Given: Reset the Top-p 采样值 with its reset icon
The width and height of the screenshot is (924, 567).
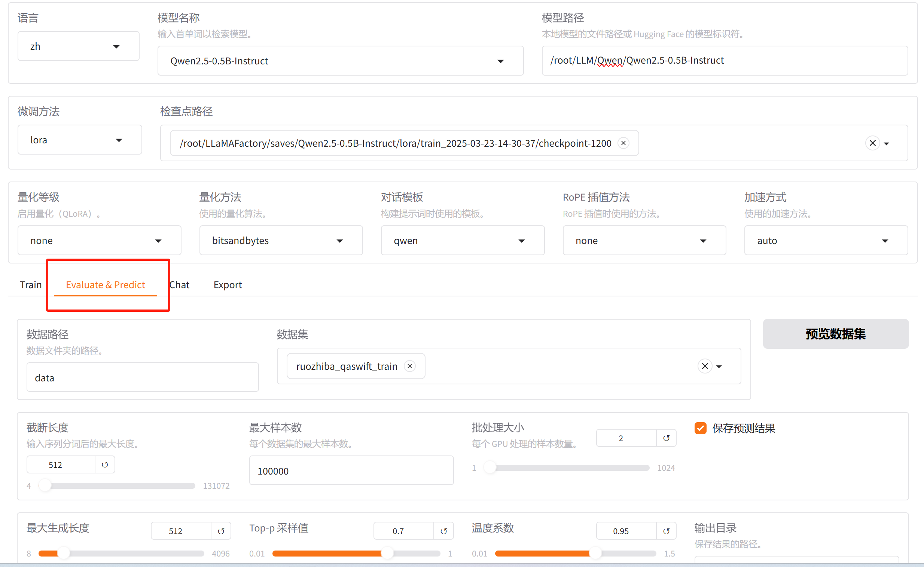Looking at the screenshot, I should [443, 531].
